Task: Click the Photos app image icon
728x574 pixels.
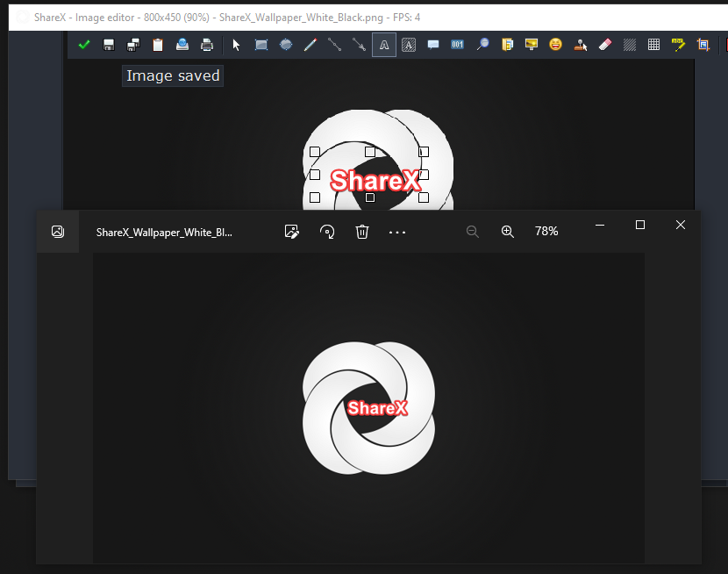Action: 58,232
